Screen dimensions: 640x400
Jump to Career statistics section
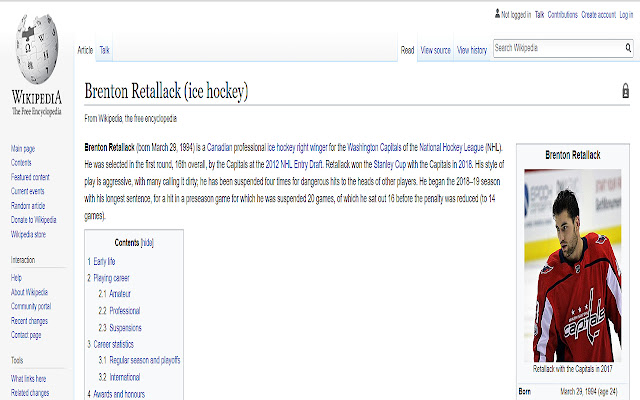pos(113,344)
